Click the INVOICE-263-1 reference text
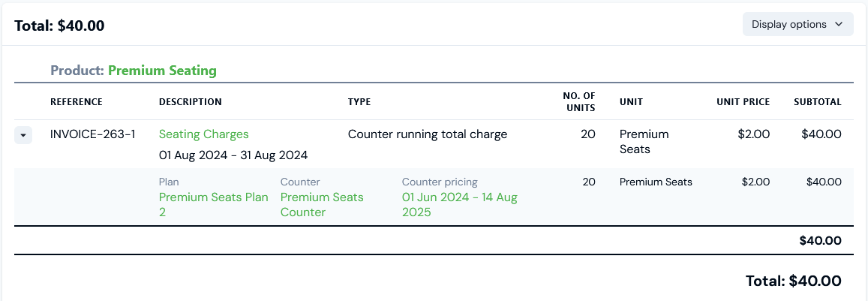Screen dimensions: 868x301 coord(93,134)
